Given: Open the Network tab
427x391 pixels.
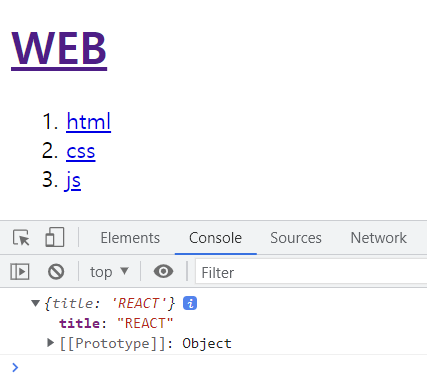Looking at the screenshot, I should point(378,238).
